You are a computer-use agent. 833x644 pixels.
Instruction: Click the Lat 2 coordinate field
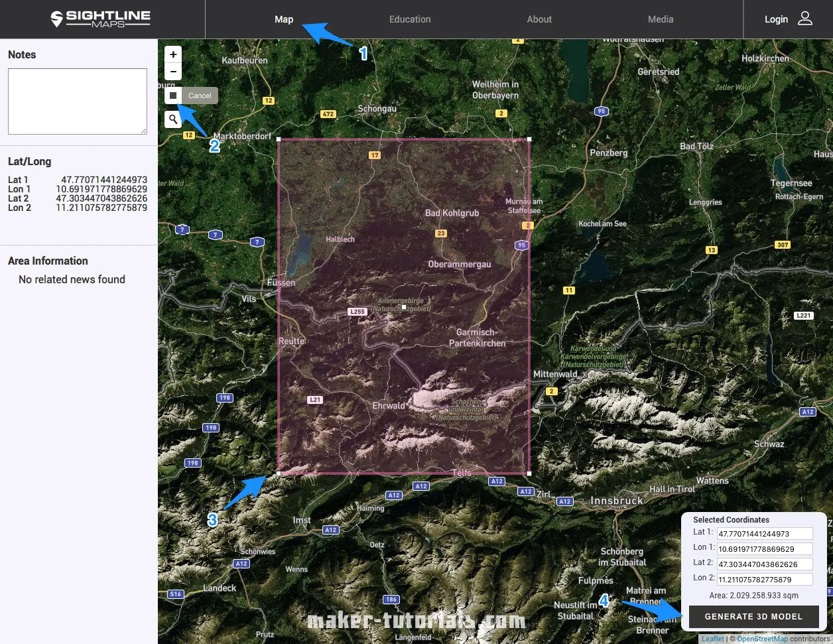pos(763,563)
